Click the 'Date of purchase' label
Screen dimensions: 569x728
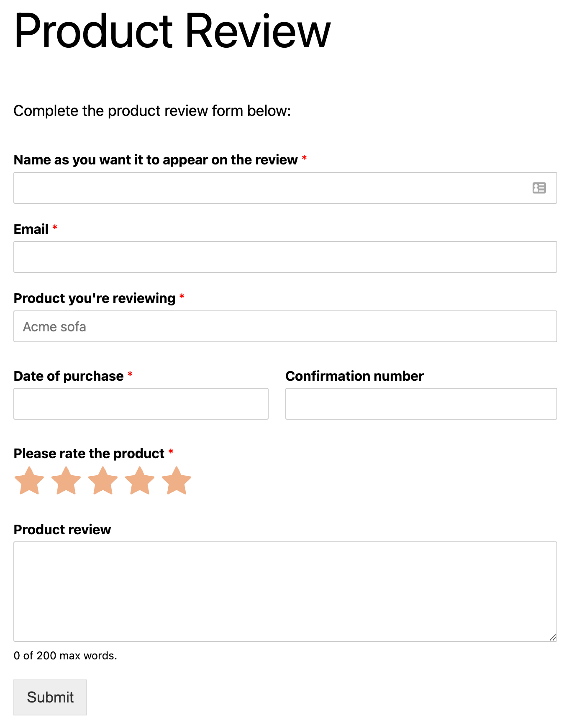(69, 376)
